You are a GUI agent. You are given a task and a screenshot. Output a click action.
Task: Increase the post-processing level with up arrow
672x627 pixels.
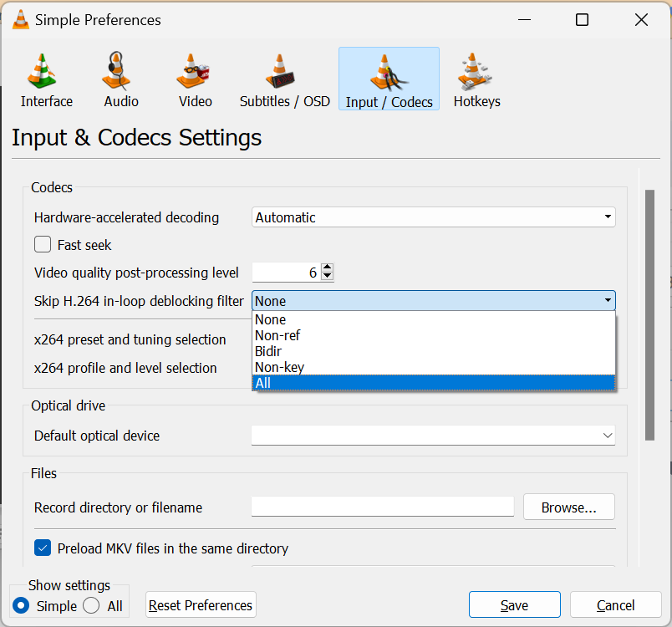[328, 268]
